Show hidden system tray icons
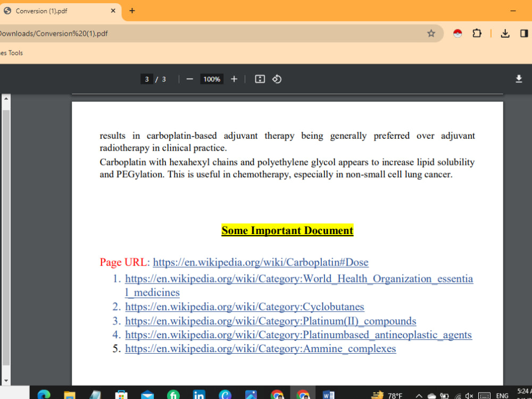This screenshot has width=532, height=399. tap(419, 396)
